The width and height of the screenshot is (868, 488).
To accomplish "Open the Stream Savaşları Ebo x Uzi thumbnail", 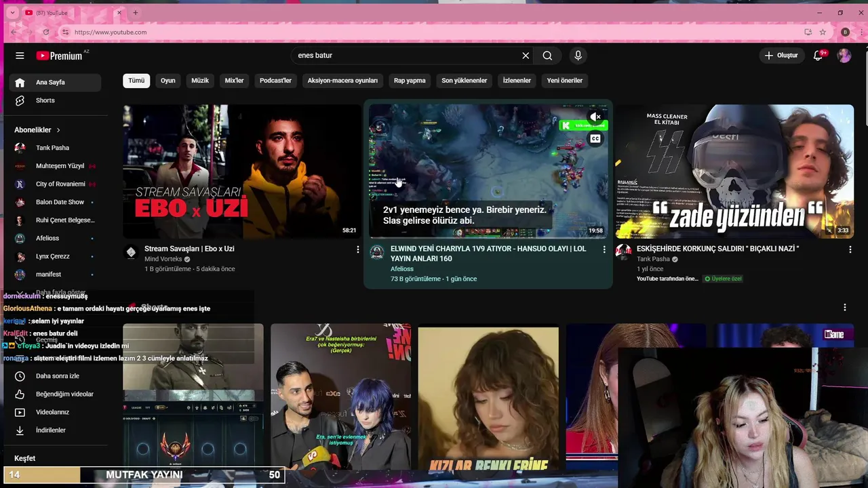I will click(242, 171).
